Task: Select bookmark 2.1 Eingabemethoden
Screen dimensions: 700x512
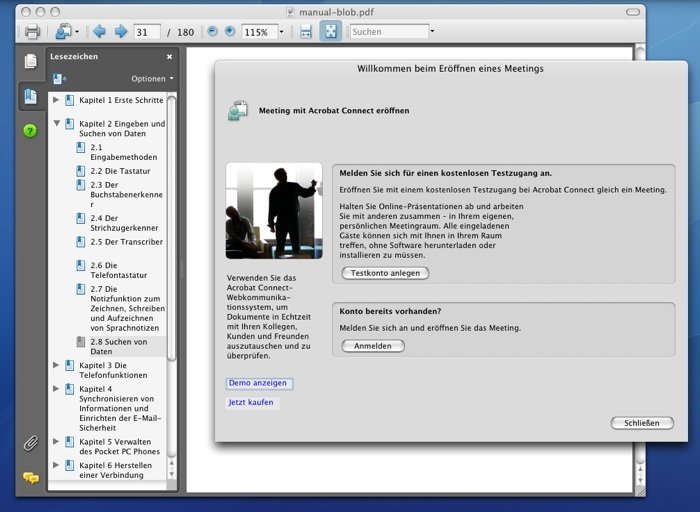Action: (x=124, y=152)
